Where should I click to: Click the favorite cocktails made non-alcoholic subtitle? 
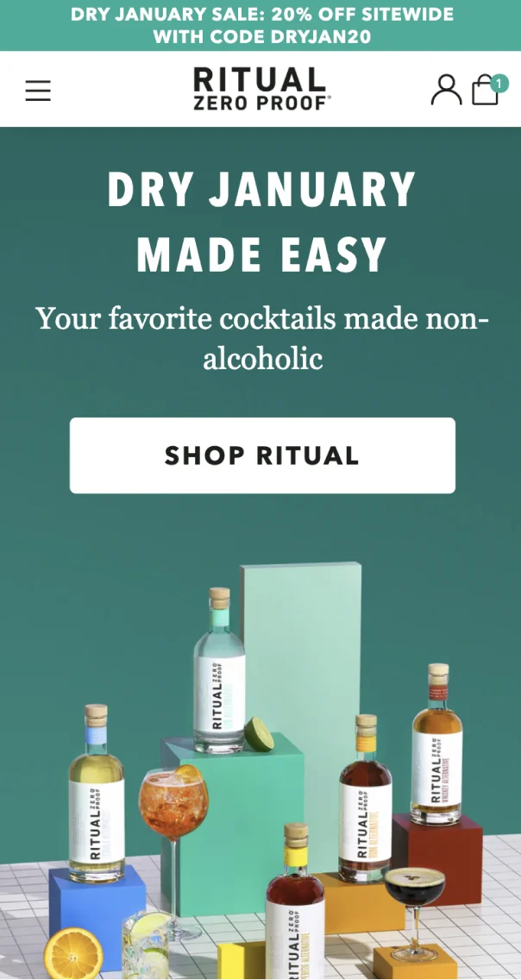coord(262,338)
